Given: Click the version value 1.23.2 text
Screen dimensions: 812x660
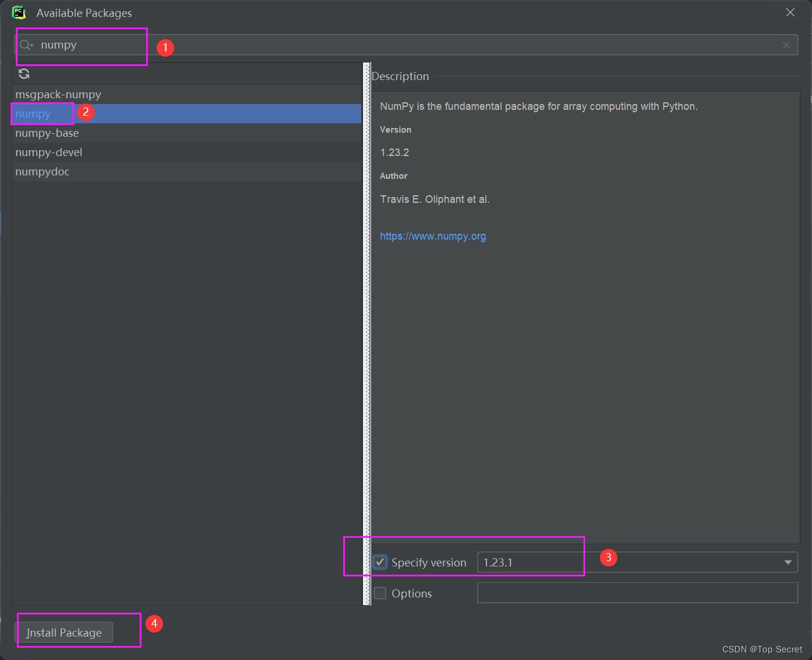Looking at the screenshot, I should (395, 153).
